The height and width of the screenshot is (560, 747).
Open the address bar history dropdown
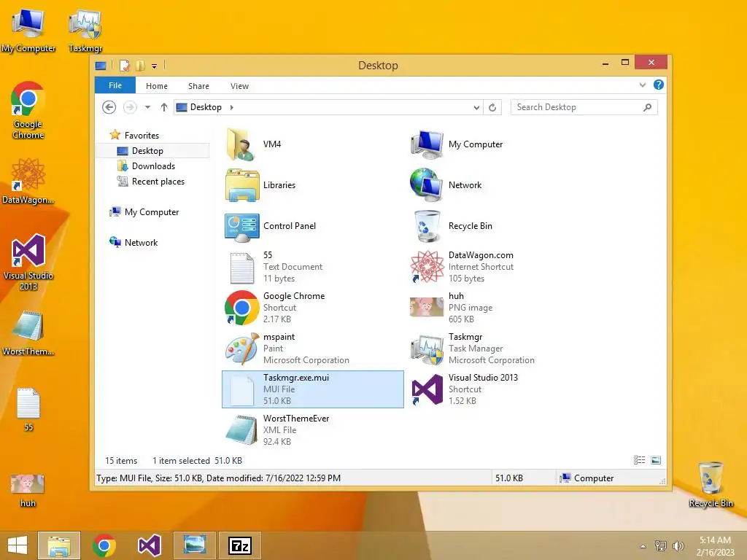click(x=476, y=108)
